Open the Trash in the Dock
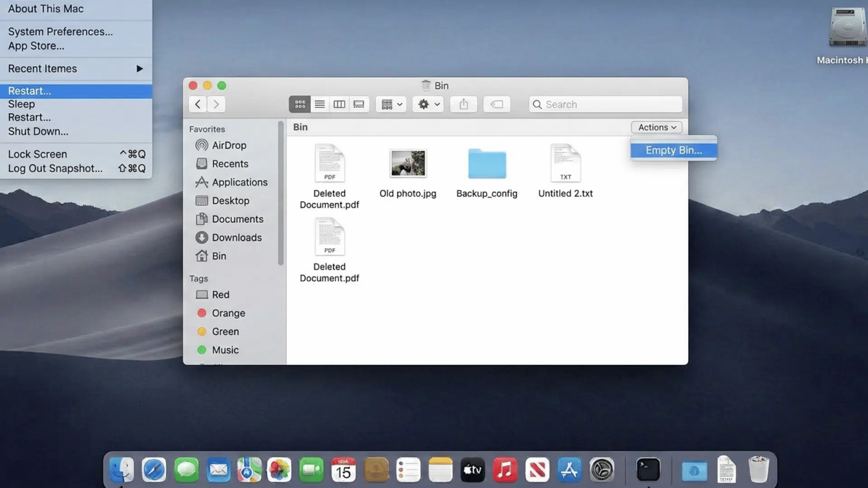The width and height of the screenshot is (868, 488). [759, 470]
